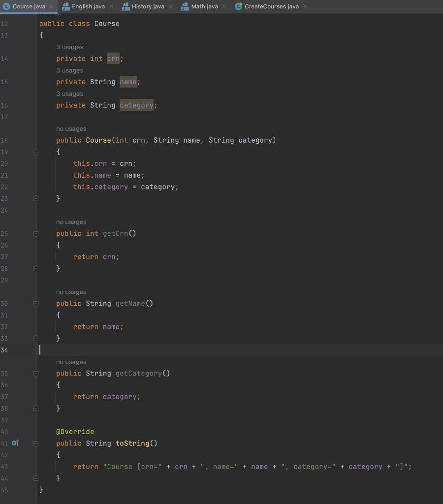This screenshot has height=504, width=443.
Task: Click the CreateCourses.java runnable class icon
Action: (x=239, y=6)
